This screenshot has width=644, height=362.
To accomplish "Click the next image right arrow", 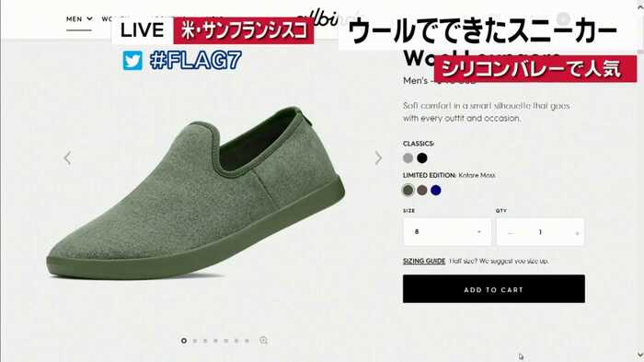I will [378, 158].
